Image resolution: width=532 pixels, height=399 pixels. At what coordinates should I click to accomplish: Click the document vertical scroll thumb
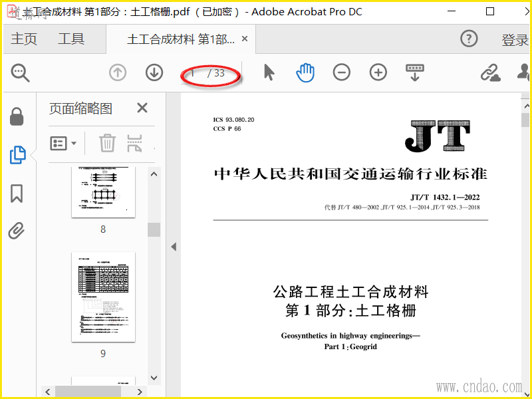(525, 120)
